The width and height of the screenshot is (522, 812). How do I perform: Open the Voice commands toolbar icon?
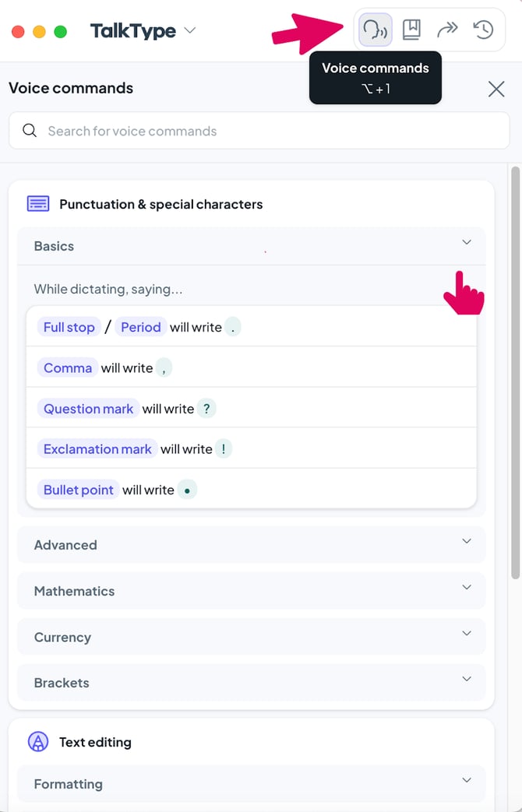(375, 30)
